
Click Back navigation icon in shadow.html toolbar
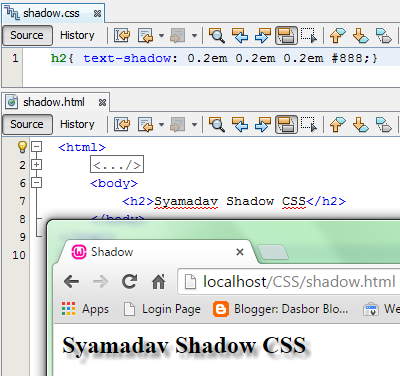click(x=145, y=124)
